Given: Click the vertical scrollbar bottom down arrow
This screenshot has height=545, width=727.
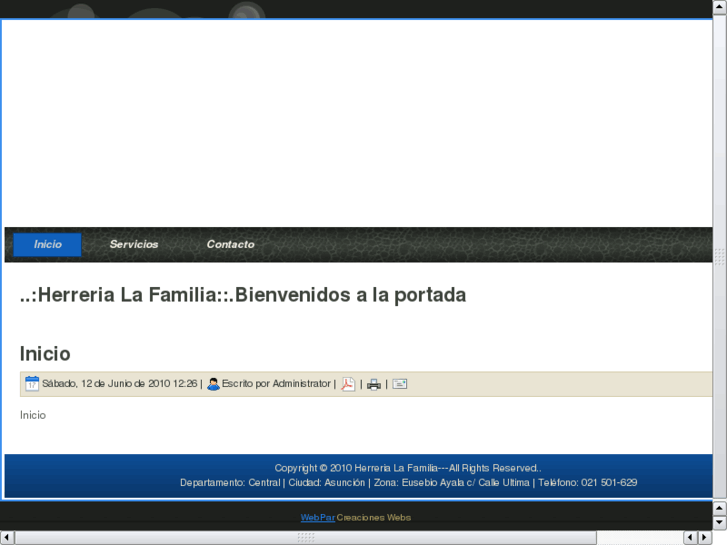Looking at the screenshot, I should tap(720, 523).
